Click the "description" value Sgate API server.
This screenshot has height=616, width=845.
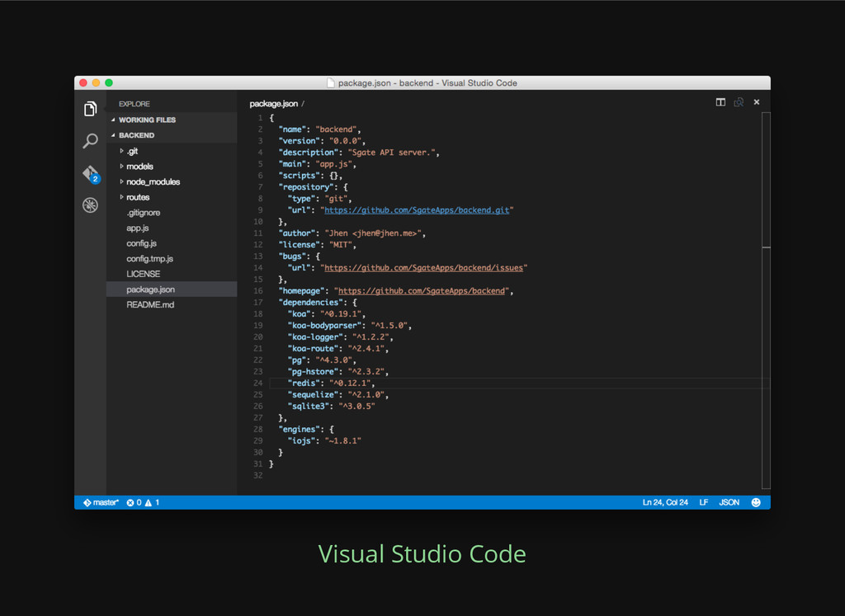tap(391, 153)
